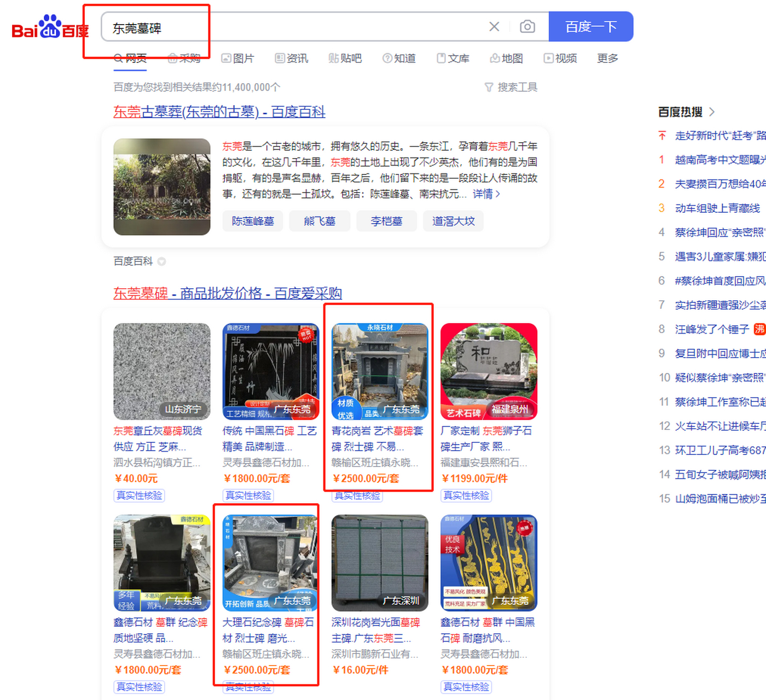Open 鑫德石材 墓群 中国黑石碑 title
Screen dimensions: 766x700
point(488,630)
